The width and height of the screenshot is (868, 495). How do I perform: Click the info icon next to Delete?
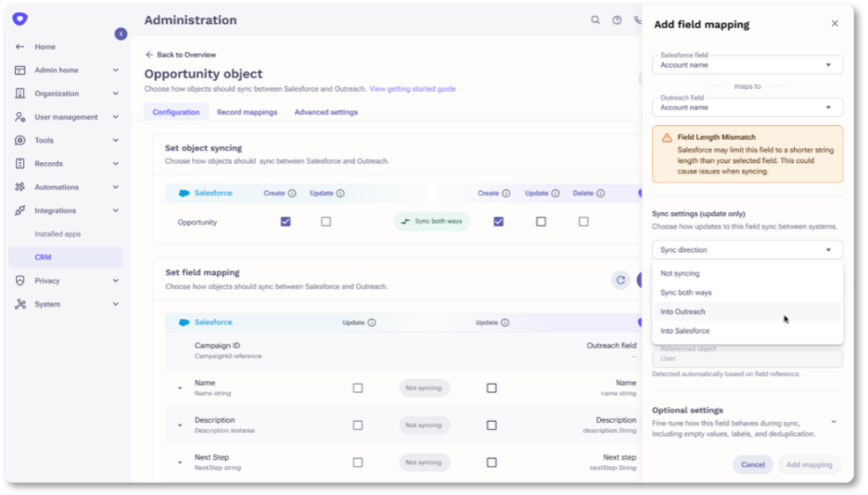tap(601, 194)
